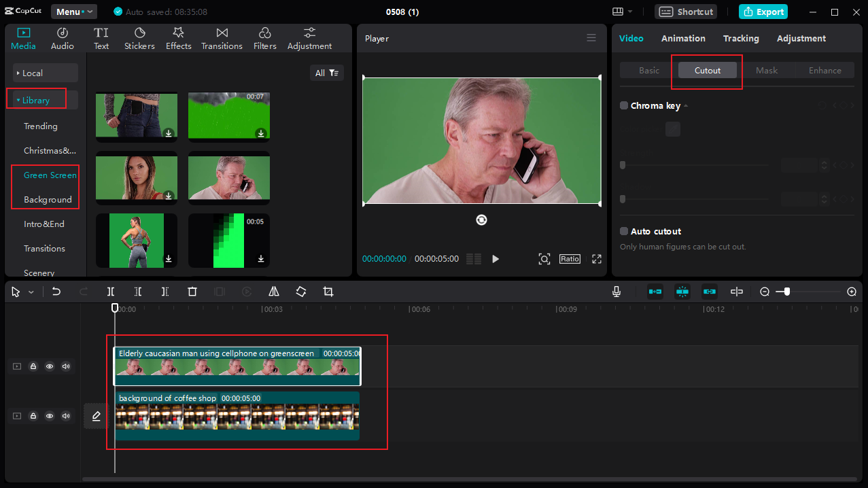Switch to the Adjustment tab in right panel
Image resolution: width=868 pixels, height=488 pixels.
(801, 39)
